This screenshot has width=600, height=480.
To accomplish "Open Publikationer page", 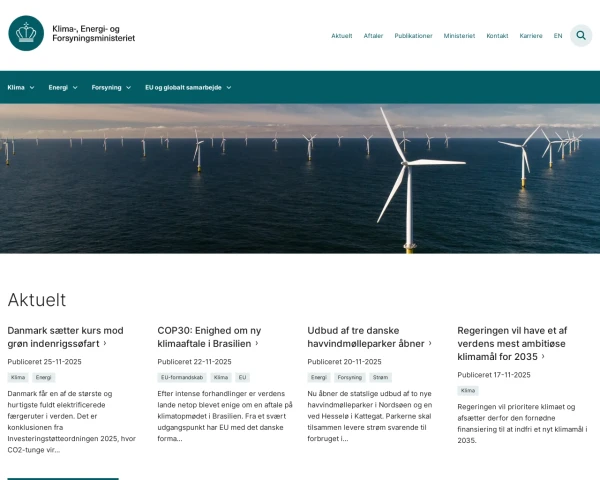I will click(413, 36).
